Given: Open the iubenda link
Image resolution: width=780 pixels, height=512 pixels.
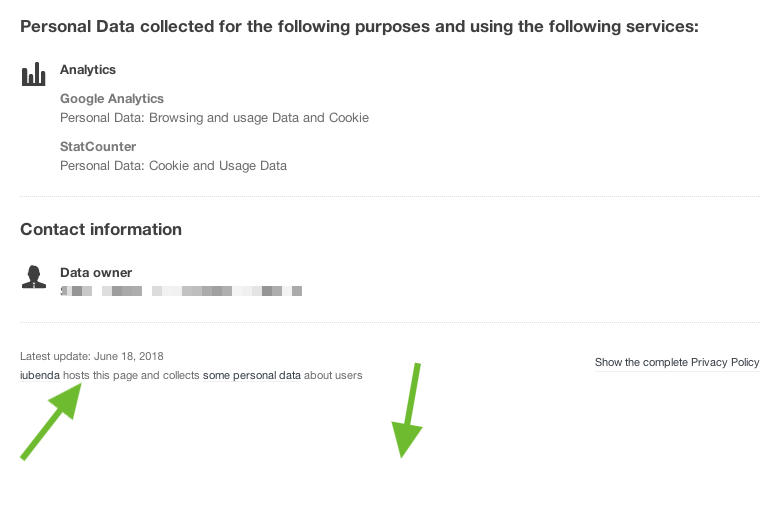Looking at the screenshot, I should 40,375.
